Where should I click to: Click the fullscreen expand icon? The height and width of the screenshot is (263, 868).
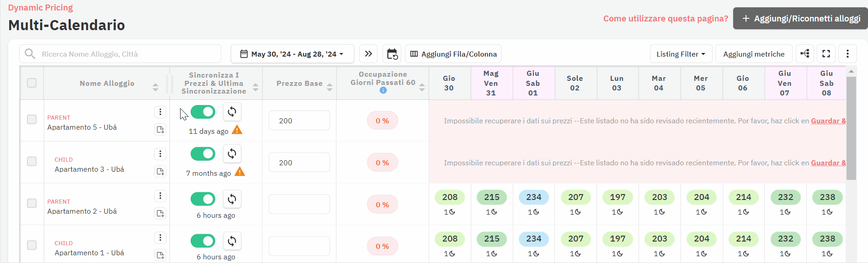[826, 54]
